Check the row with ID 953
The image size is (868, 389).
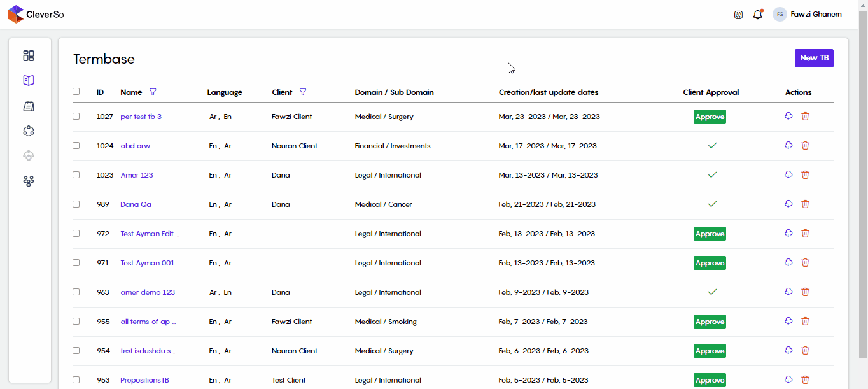click(x=76, y=380)
